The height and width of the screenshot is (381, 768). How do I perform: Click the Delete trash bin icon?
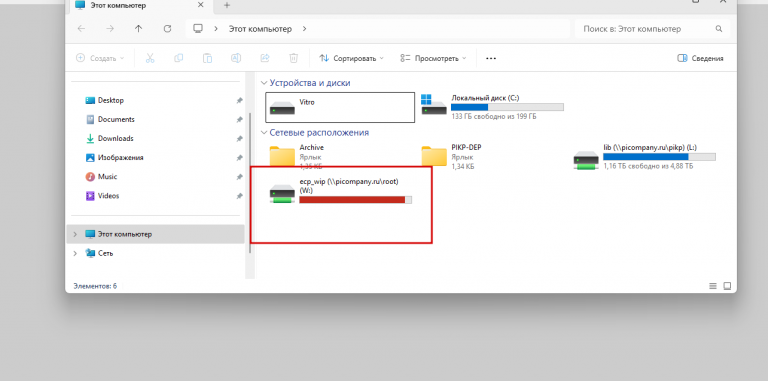[x=293, y=58]
